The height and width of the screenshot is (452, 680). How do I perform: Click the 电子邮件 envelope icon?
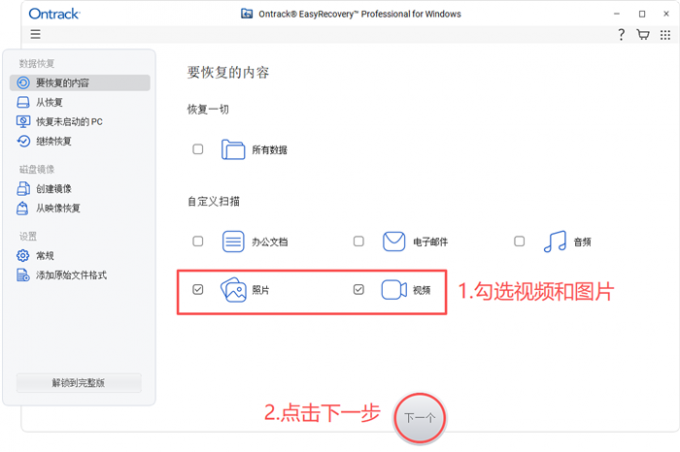394,242
